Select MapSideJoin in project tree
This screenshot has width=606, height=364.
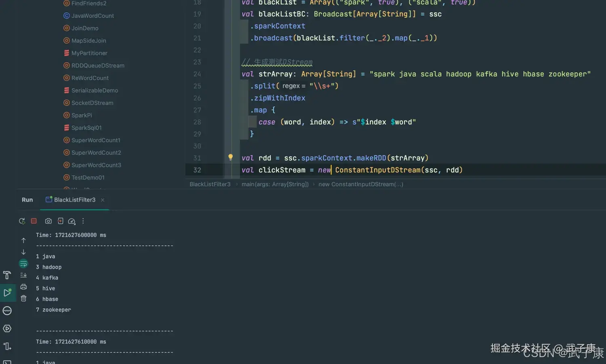(x=89, y=41)
